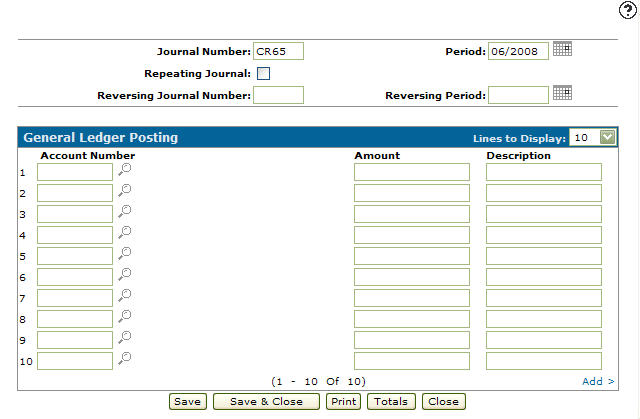Select Amount field on line 4
Viewport: 640px width, 419px height.
click(x=412, y=235)
